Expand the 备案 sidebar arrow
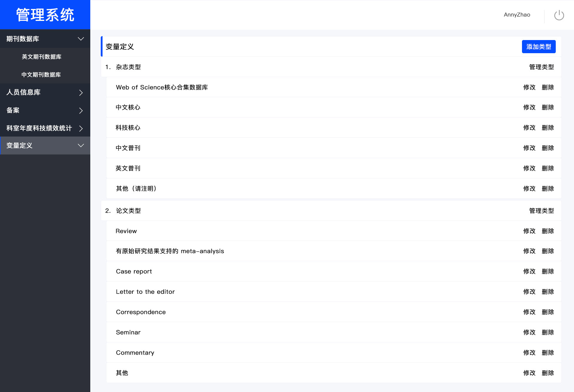This screenshot has height=392, width=574. coord(81,111)
